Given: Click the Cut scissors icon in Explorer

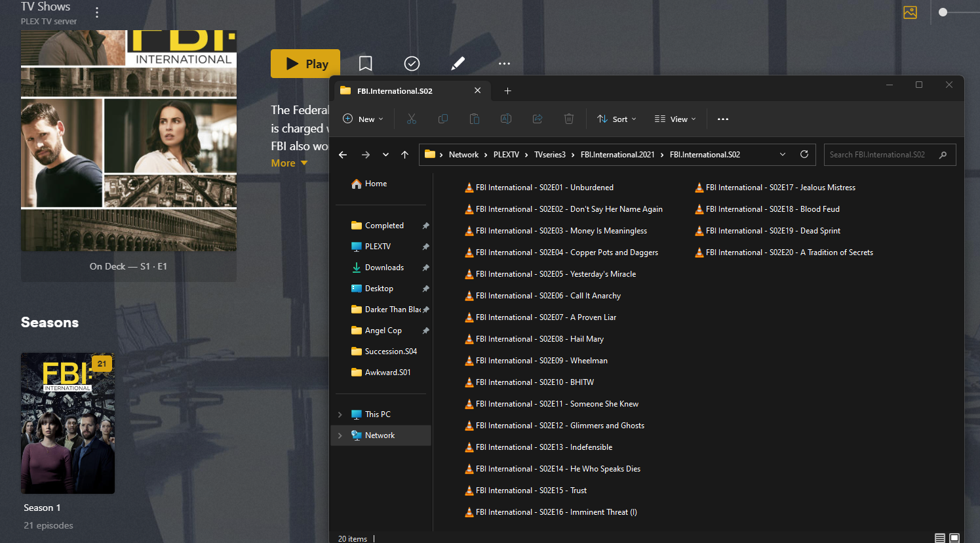Looking at the screenshot, I should (412, 119).
